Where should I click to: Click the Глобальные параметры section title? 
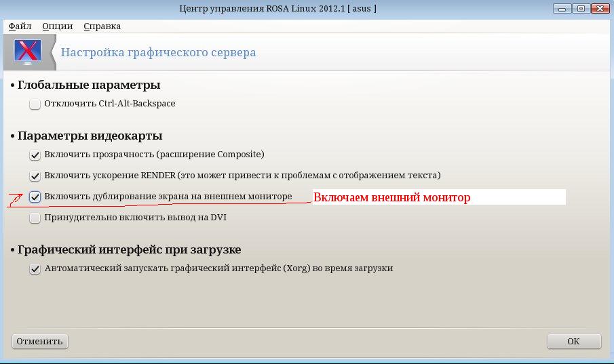(x=89, y=85)
